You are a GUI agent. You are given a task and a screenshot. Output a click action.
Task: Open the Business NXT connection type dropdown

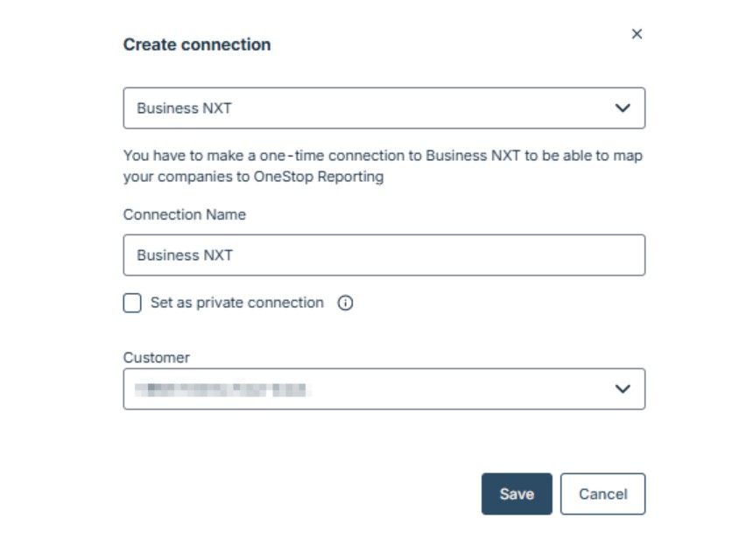point(384,108)
